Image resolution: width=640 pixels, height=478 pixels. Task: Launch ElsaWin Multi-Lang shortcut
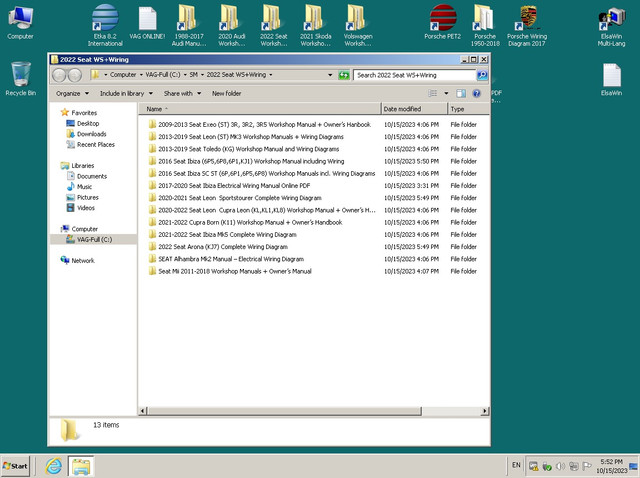[x=611, y=25]
